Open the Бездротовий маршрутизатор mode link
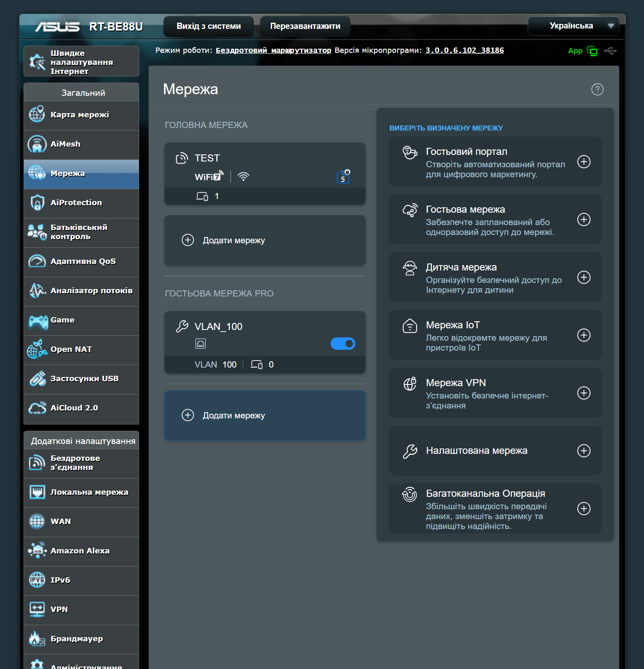The width and height of the screenshot is (644, 669). (273, 50)
